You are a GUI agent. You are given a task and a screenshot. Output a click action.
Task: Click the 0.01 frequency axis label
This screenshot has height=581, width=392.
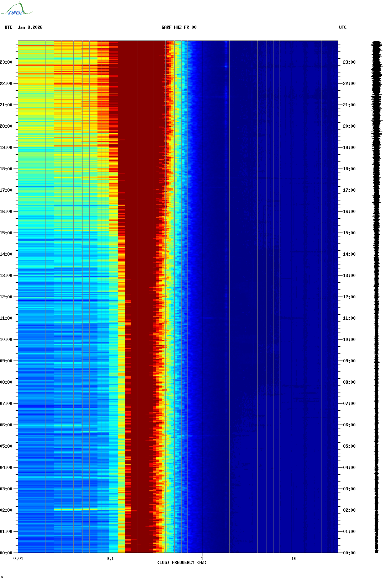(18, 558)
